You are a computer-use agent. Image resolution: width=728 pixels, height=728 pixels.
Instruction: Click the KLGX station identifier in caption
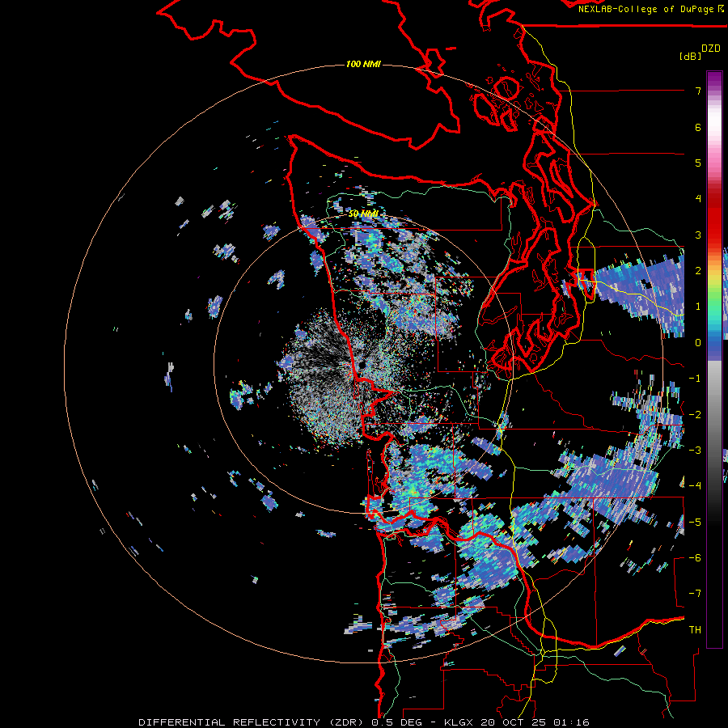[460, 722]
